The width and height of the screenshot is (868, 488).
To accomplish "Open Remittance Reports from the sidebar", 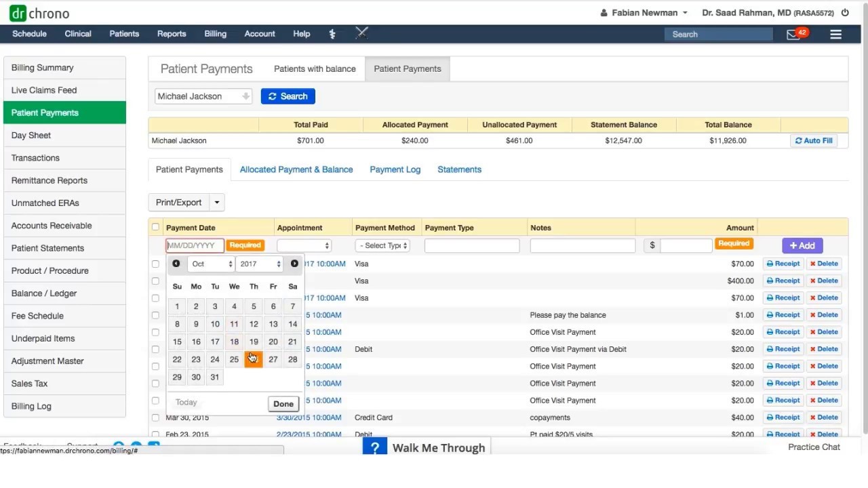I will (x=49, y=180).
